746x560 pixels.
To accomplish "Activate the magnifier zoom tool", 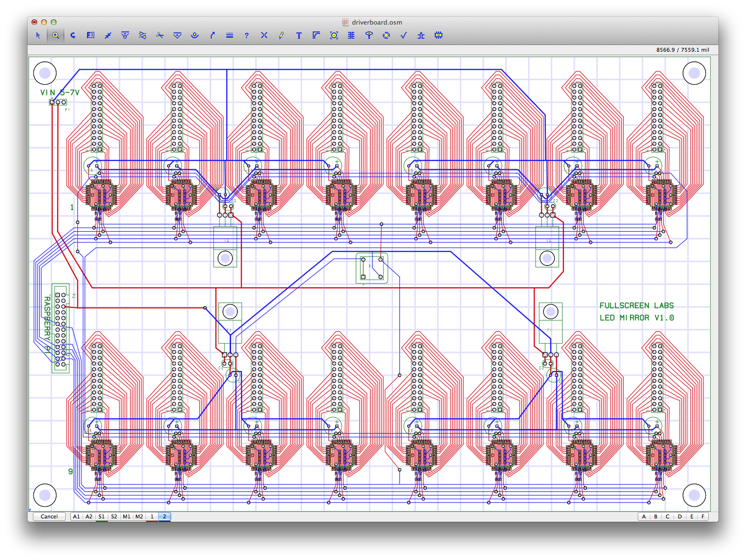I will click(56, 35).
